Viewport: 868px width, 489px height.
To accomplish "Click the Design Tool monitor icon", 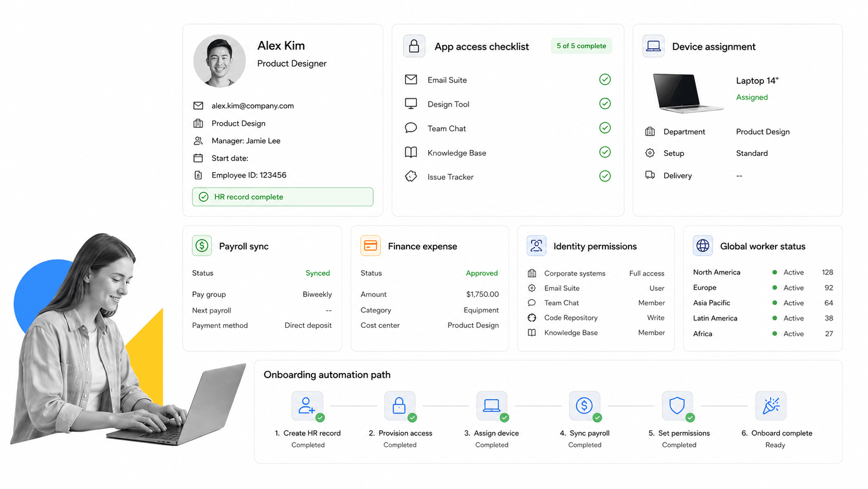I will (411, 103).
